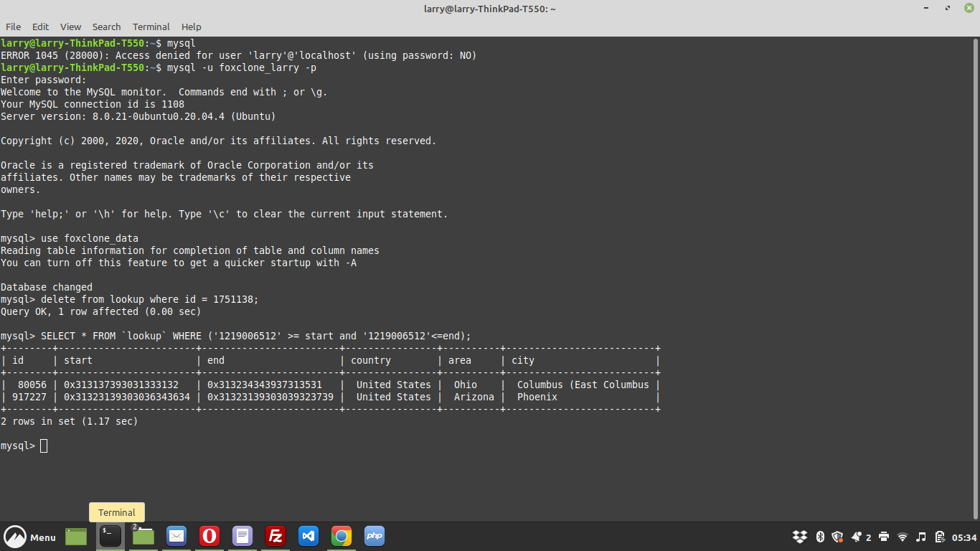The width and height of the screenshot is (980, 551).
Task: Open the Edit menu
Action: (x=41, y=27)
